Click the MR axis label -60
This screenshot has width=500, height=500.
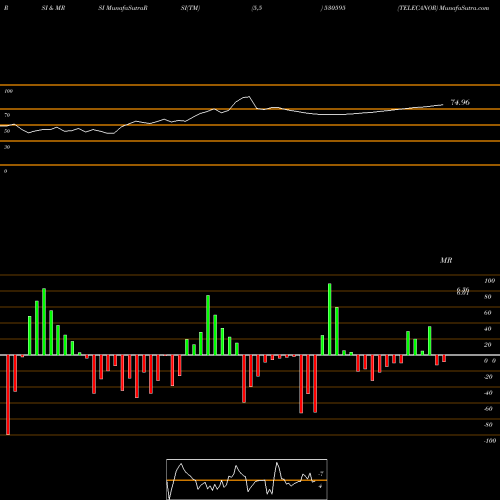click(488, 409)
